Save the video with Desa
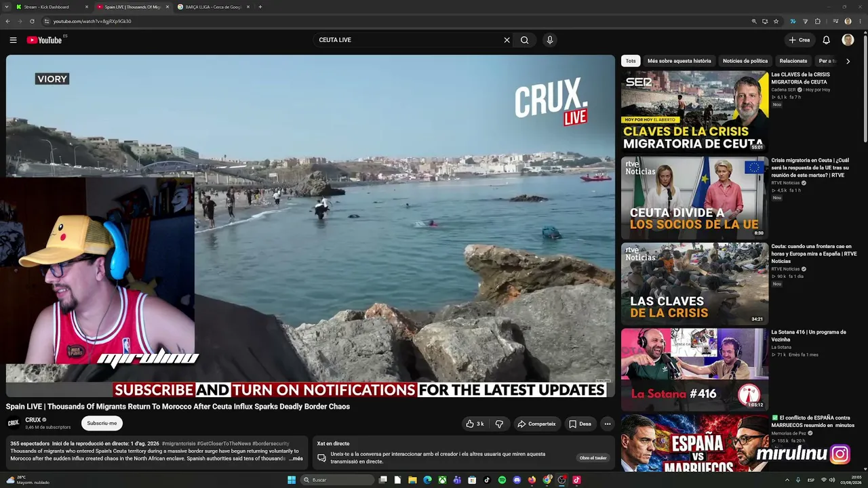This screenshot has width=868, height=488. pos(580,424)
